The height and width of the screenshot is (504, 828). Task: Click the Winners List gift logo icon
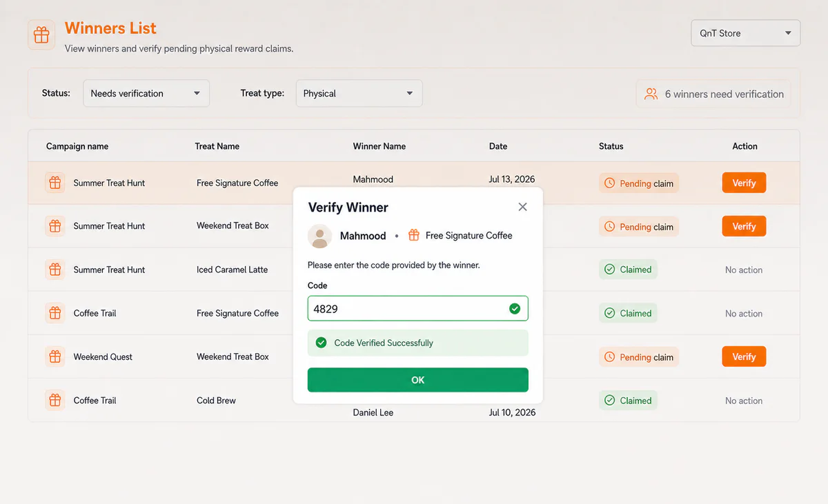click(x=41, y=35)
